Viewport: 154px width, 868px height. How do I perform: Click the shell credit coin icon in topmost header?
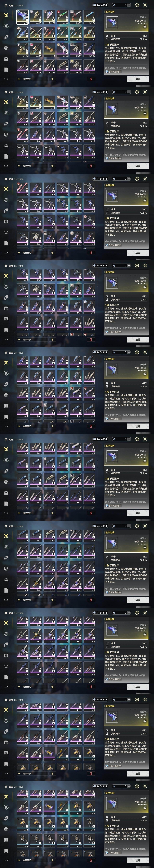[94, 5]
